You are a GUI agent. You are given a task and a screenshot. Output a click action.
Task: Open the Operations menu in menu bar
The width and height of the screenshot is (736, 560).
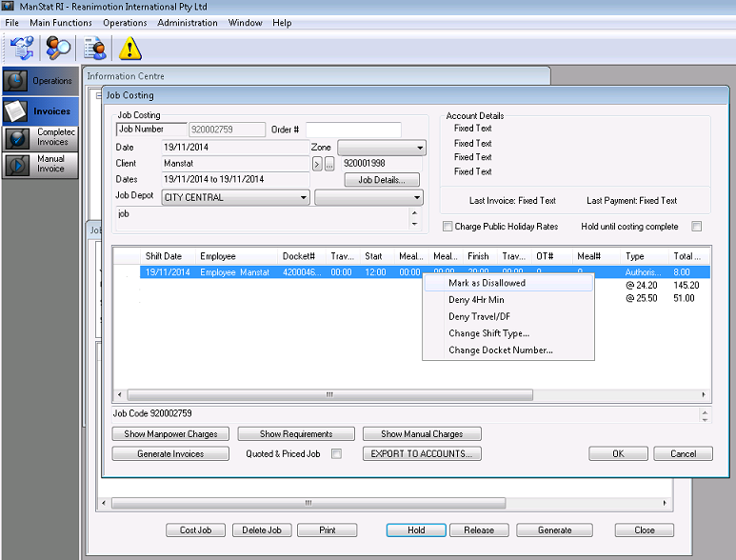pyautogui.click(x=125, y=23)
